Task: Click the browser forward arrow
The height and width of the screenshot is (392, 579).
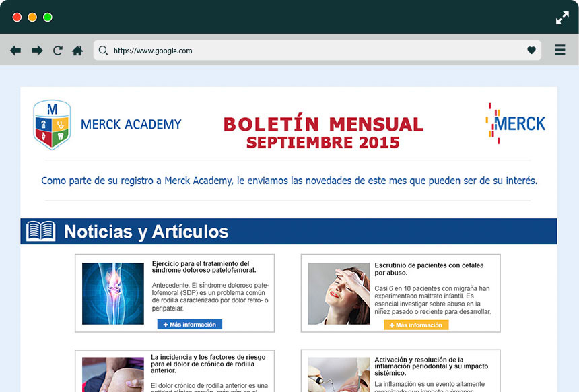Action: click(37, 51)
